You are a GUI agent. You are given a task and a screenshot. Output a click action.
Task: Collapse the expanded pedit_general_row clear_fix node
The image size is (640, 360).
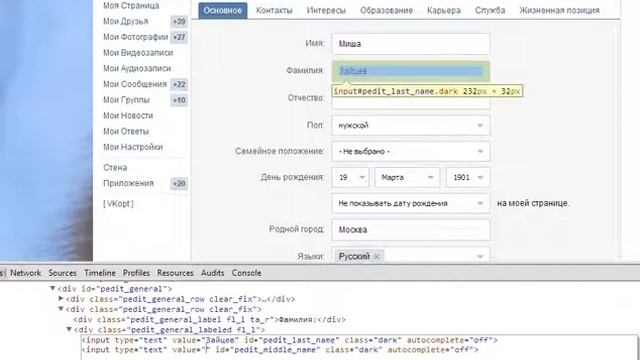61,309
